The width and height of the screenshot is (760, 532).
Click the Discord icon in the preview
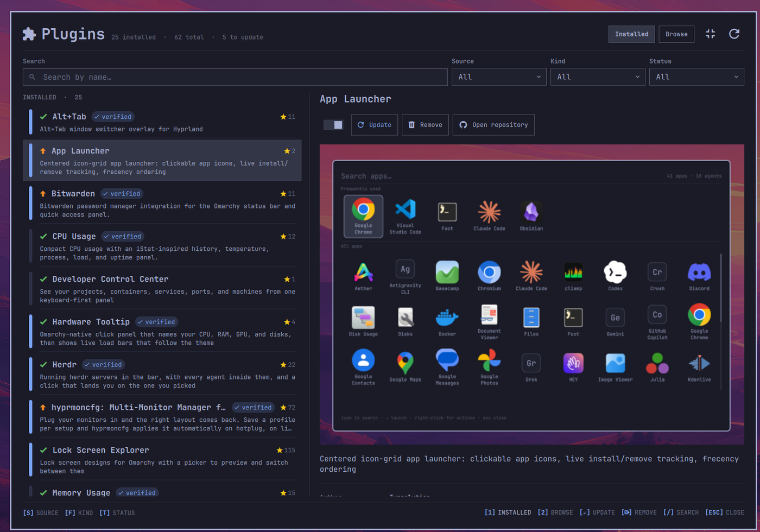(699, 272)
